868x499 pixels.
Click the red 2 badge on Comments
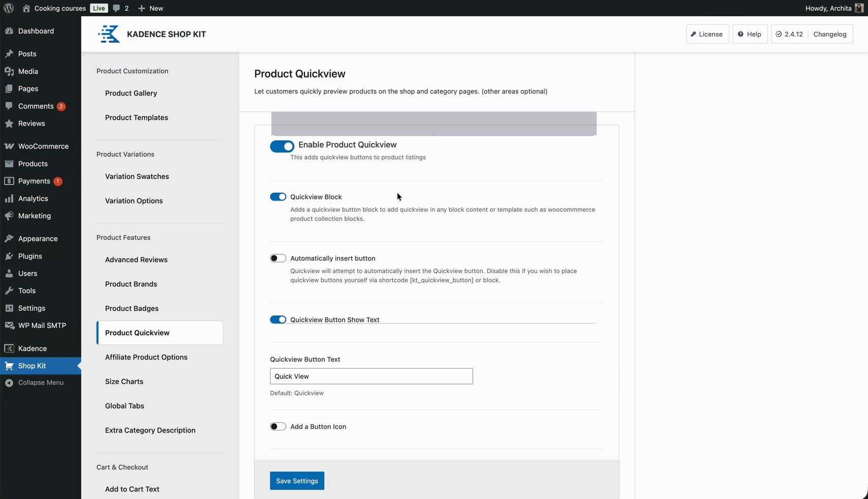click(x=61, y=106)
